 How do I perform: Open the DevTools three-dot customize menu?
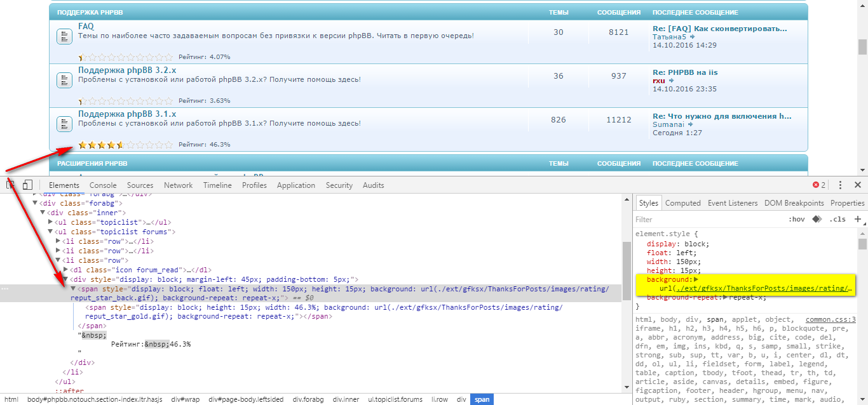point(840,185)
